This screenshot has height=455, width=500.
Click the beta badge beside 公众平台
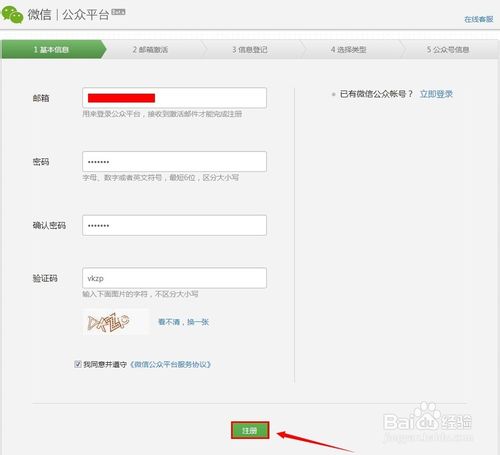118,12
